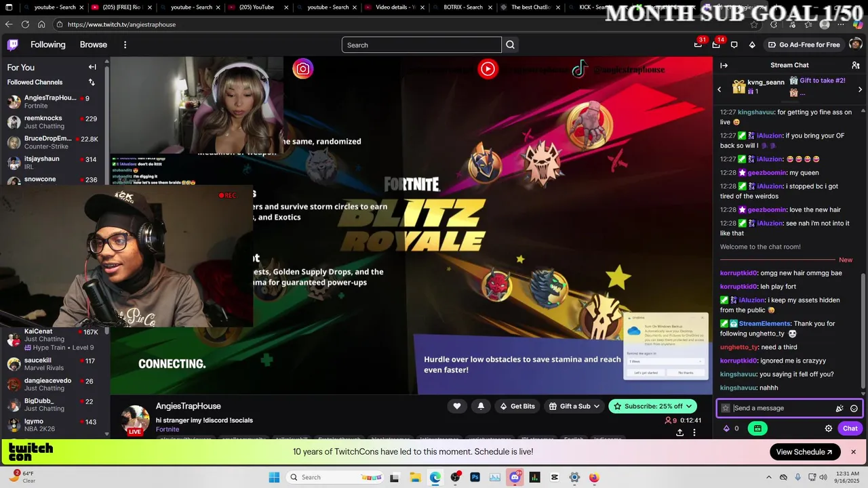Click the green channel points rewards button
The height and width of the screenshot is (488, 868).
[757, 428]
